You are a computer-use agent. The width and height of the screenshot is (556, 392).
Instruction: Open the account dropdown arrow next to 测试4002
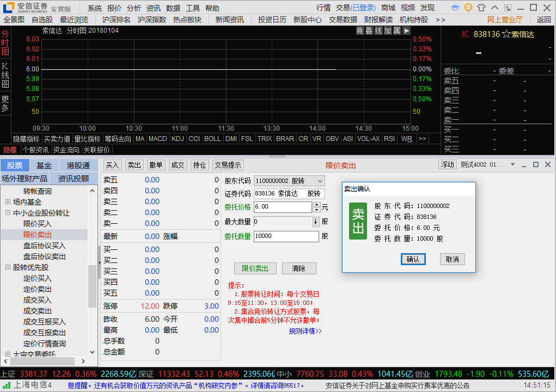(512, 164)
